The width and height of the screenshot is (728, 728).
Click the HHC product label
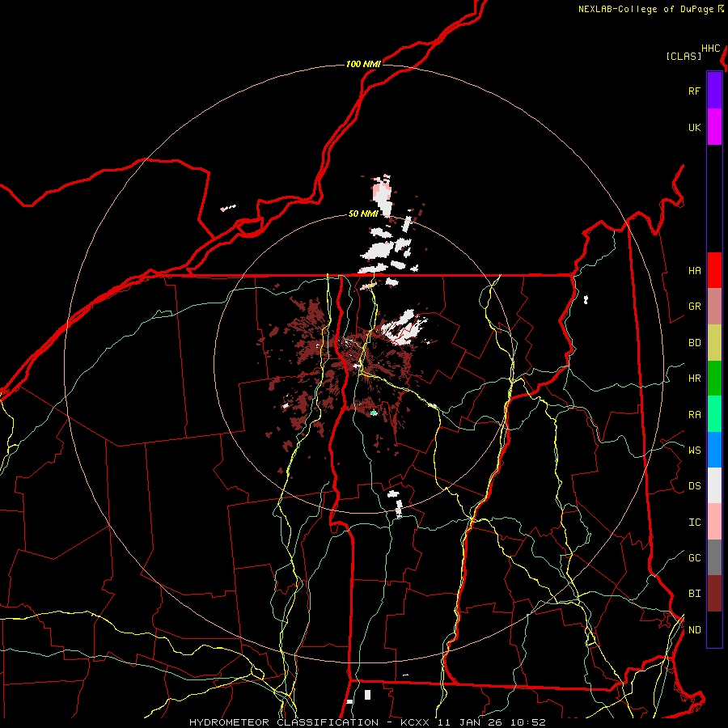[x=711, y=49]
